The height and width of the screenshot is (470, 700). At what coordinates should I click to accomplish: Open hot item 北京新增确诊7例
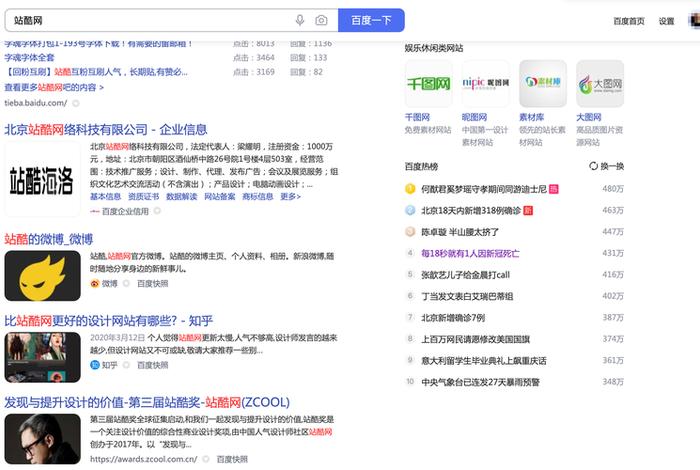tap(453, 317)
